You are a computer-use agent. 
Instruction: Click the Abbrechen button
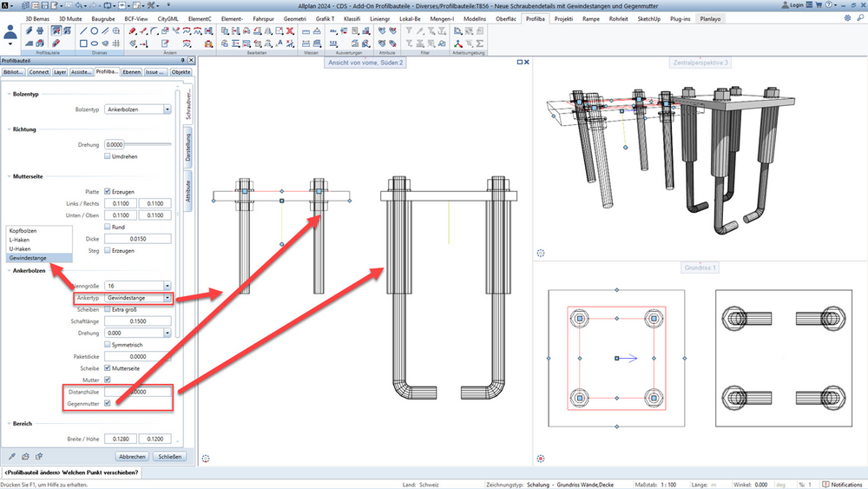click(132, 457)
